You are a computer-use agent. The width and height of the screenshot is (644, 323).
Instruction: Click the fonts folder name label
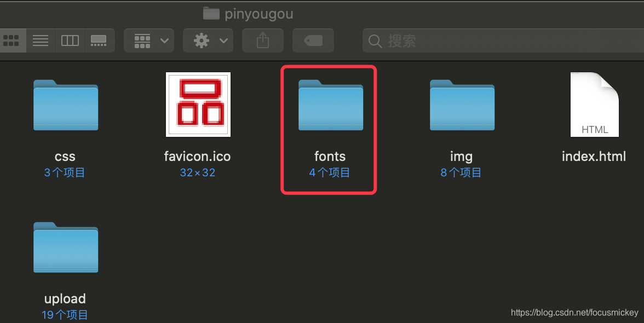(330, 157)
